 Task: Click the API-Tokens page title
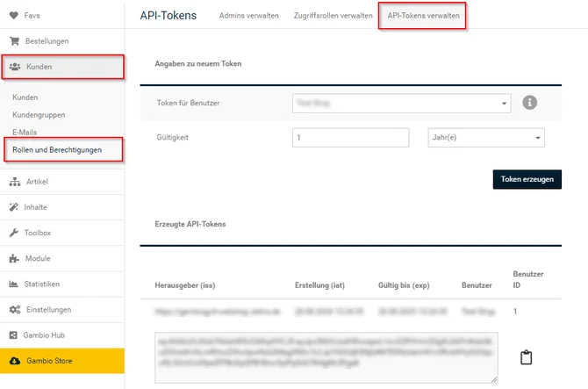click(x=168, y=16)
